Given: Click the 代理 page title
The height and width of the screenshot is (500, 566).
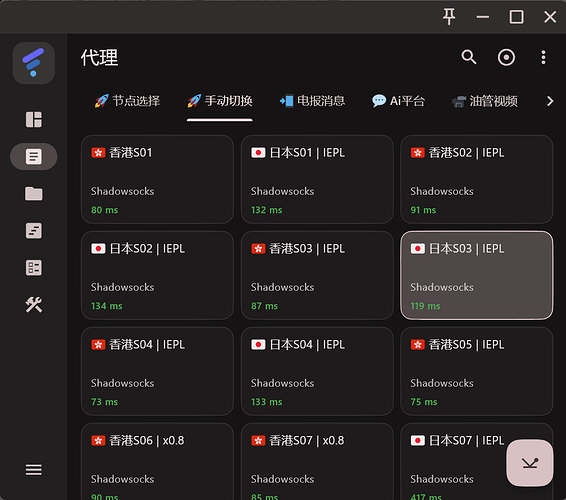Looking at the screenshot, I should 100,58.
